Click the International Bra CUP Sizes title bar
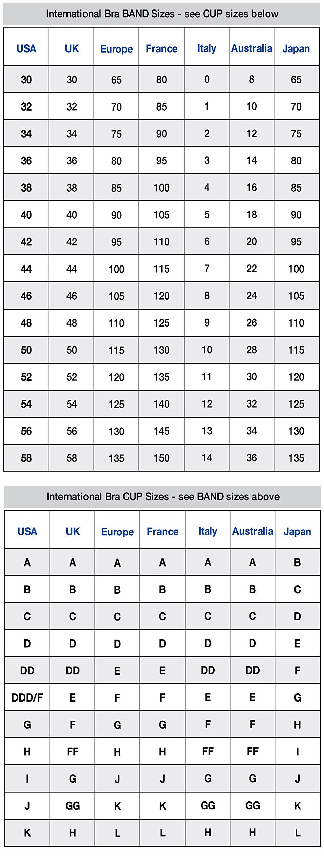Image resolution: width=324 pixels, height=868 pixels. 163,497
